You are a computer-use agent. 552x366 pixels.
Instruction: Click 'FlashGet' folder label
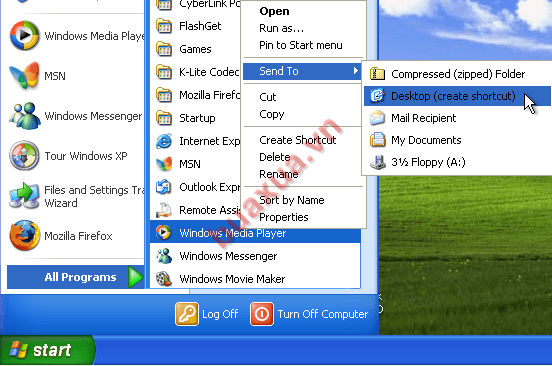pos(200,26)
